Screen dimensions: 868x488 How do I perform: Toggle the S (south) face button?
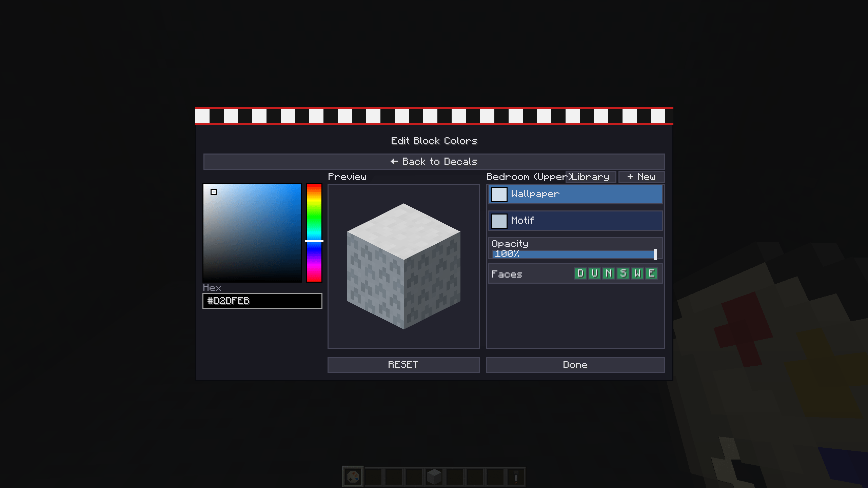click(x=623, y=273)
